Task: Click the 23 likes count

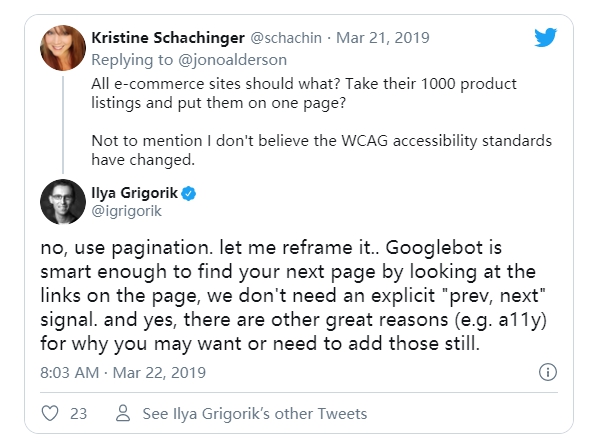Action: pyautogui.click(x=78, y=413)
